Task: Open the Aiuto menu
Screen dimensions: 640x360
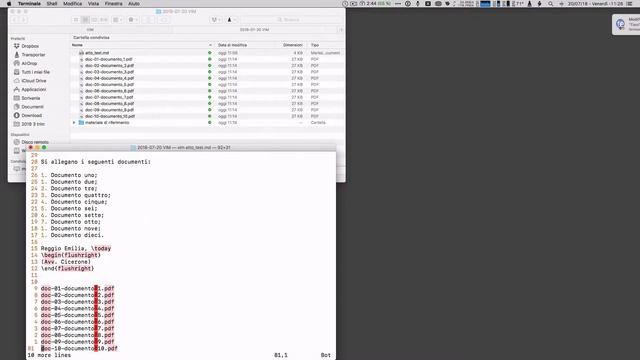Action: click(x=134, y=4)
